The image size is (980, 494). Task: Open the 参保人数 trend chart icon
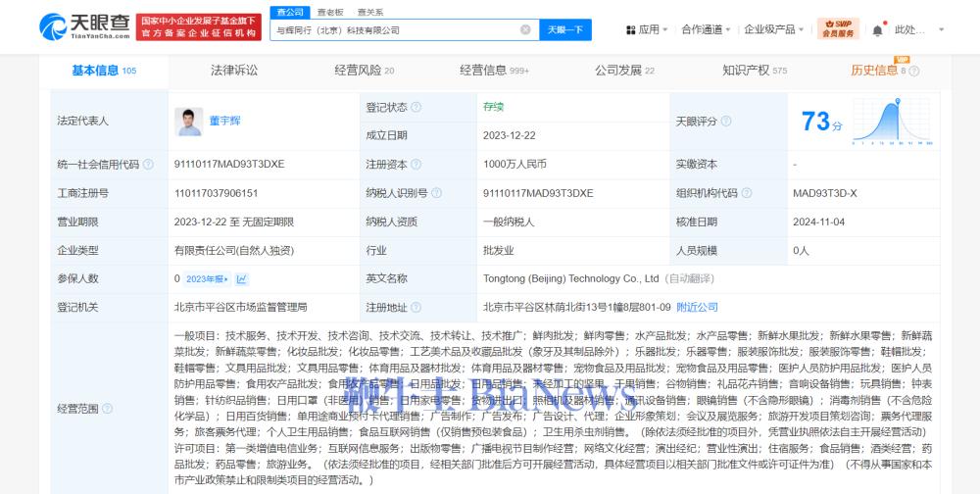(x=242, y=279)
